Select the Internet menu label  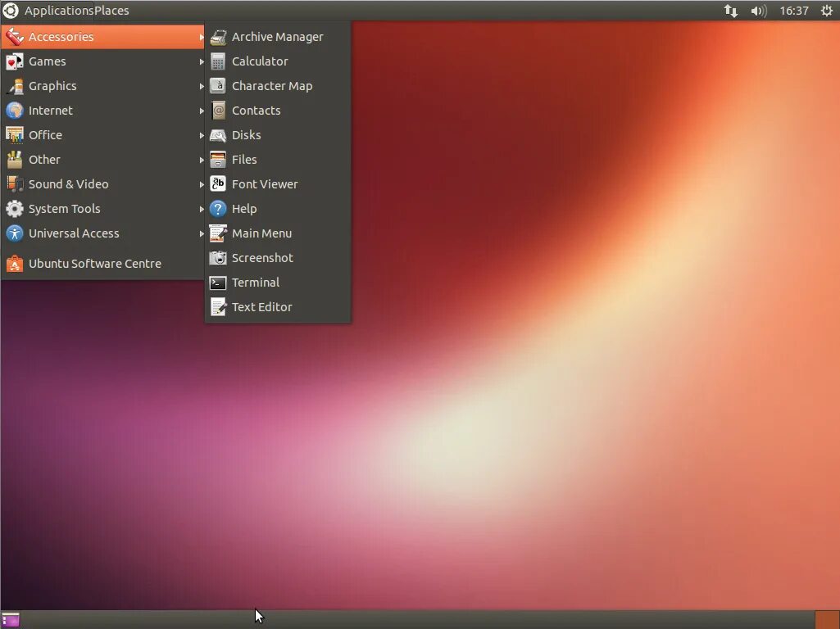point(50,111)
